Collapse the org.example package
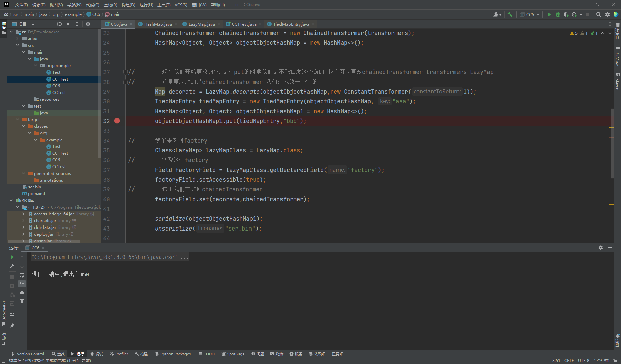 point(36,66)
